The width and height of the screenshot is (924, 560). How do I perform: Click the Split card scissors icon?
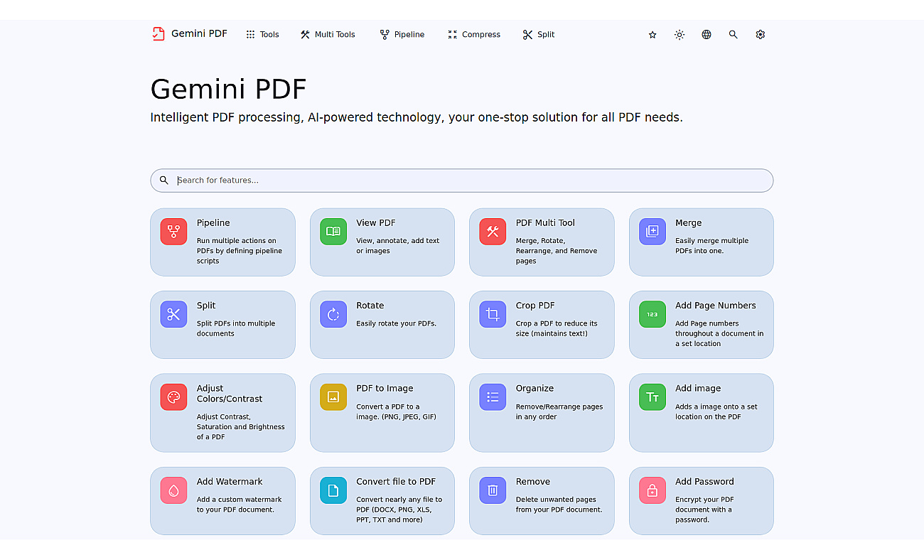tap(173, 314)
